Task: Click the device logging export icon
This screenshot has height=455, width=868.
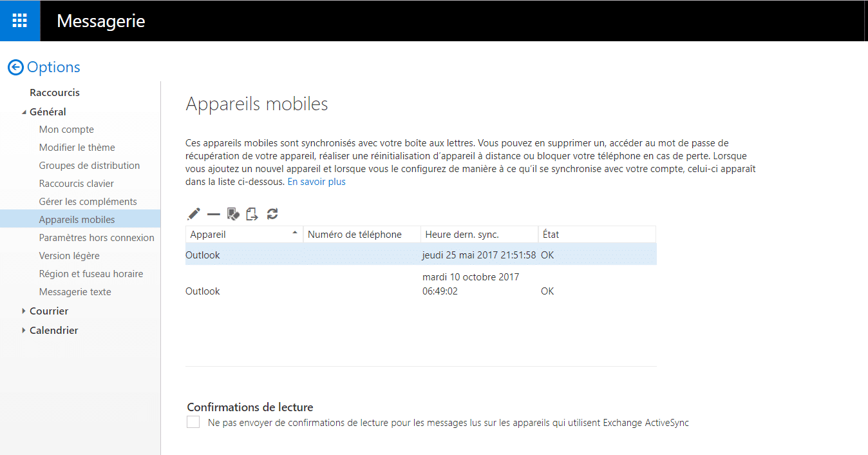Action: (x=252, y=214)
